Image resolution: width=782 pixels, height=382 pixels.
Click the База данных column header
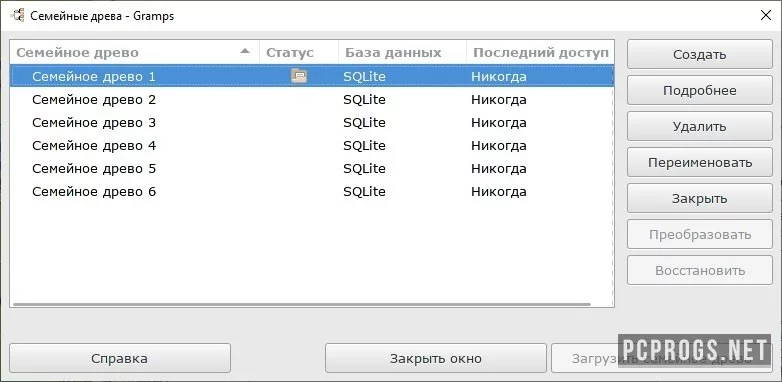coord(402,52)
